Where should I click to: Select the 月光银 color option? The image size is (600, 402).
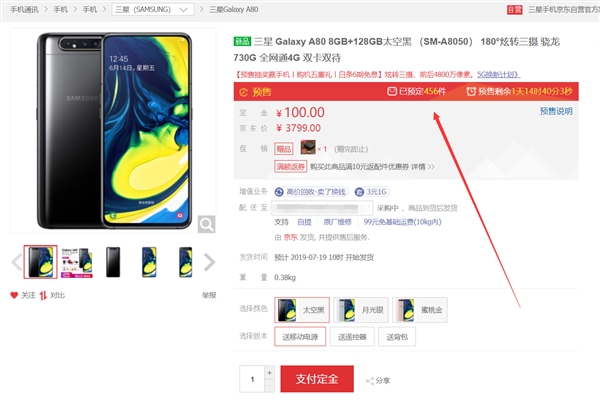(x=361, y=310)
